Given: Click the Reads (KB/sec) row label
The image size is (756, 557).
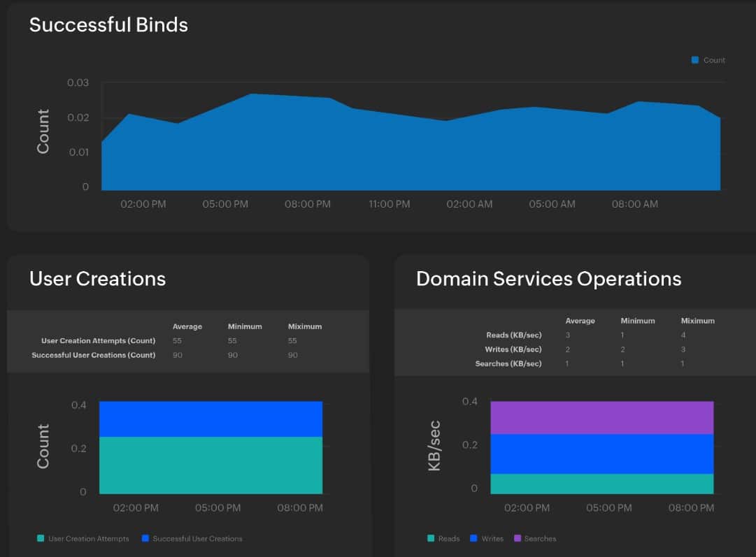Looking at the screenshot, I should pos(514,335).
